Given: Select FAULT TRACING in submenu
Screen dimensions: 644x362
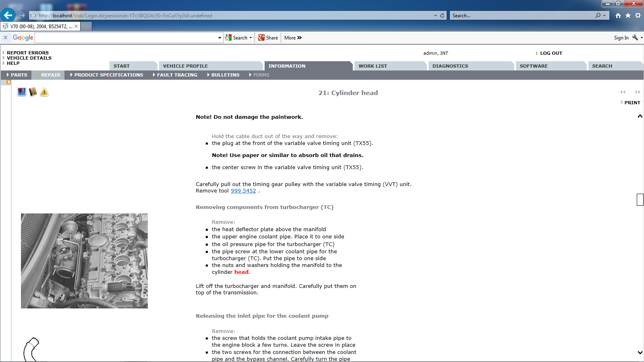Looking at the screenshot, I should (177, 75).
